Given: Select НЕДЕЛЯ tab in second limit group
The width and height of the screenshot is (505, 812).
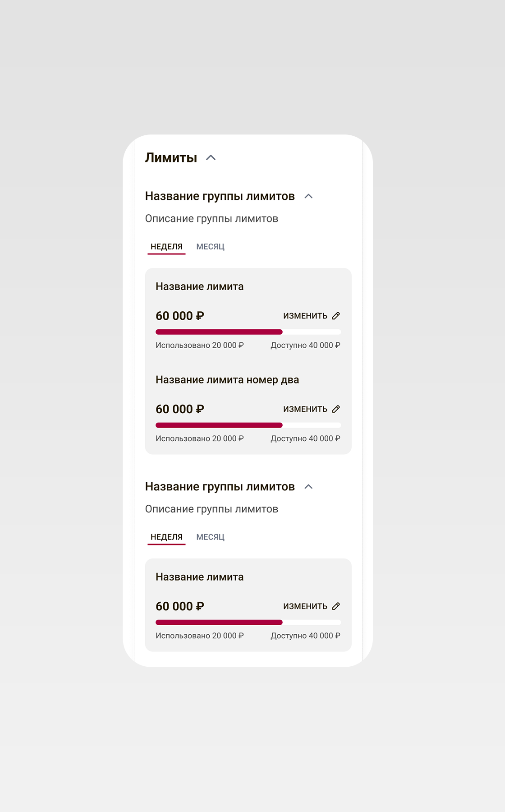Looking at the screenshot, I should coord(166,537).
